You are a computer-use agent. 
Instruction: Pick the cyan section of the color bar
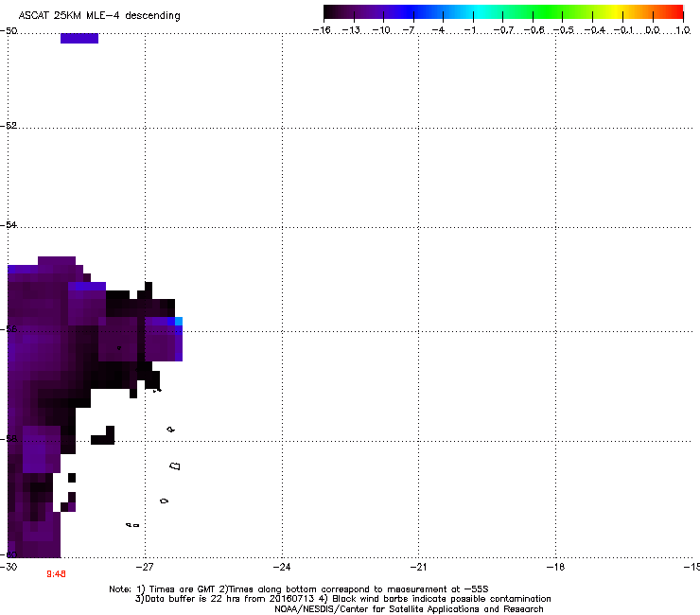pyautogui.click(x=478, y=12)
